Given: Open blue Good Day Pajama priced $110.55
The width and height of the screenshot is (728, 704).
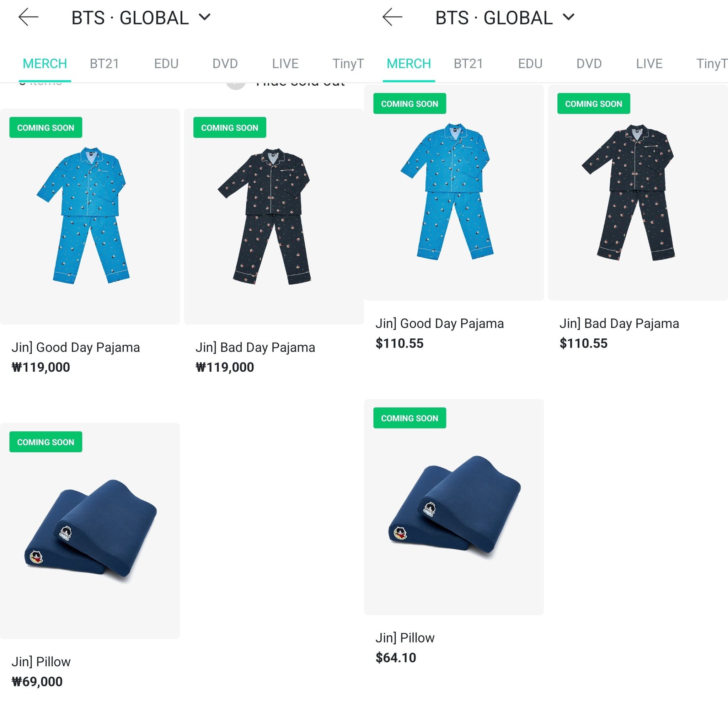Looking at the screenshot, I should (454, 192).
